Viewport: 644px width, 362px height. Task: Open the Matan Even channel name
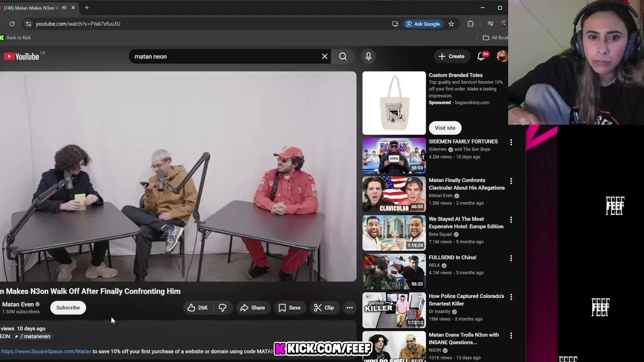[x=18, y=304]
